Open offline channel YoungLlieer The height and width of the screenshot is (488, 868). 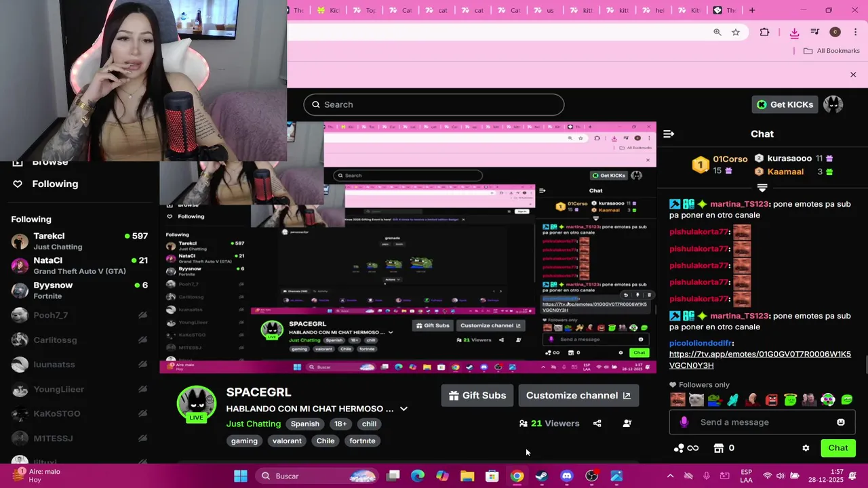coord(79,389)
